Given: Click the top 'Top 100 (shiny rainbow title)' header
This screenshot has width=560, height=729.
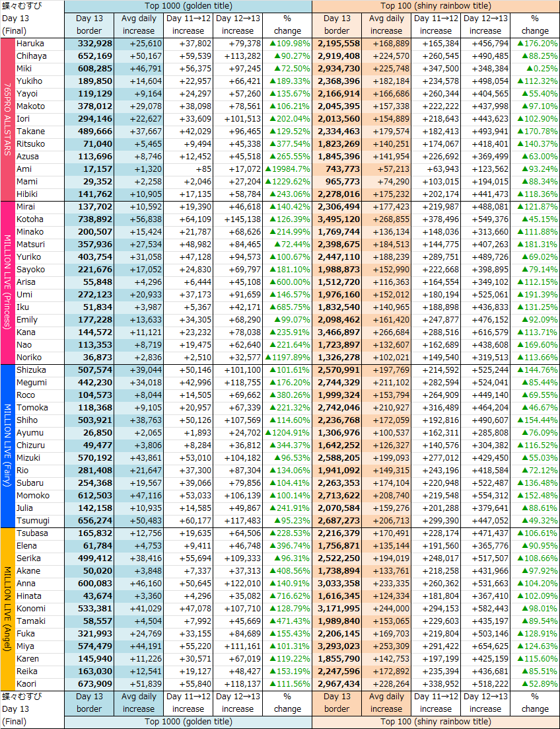Looking at the screenshot, I should pyautogui.click(x=435, y=6).
